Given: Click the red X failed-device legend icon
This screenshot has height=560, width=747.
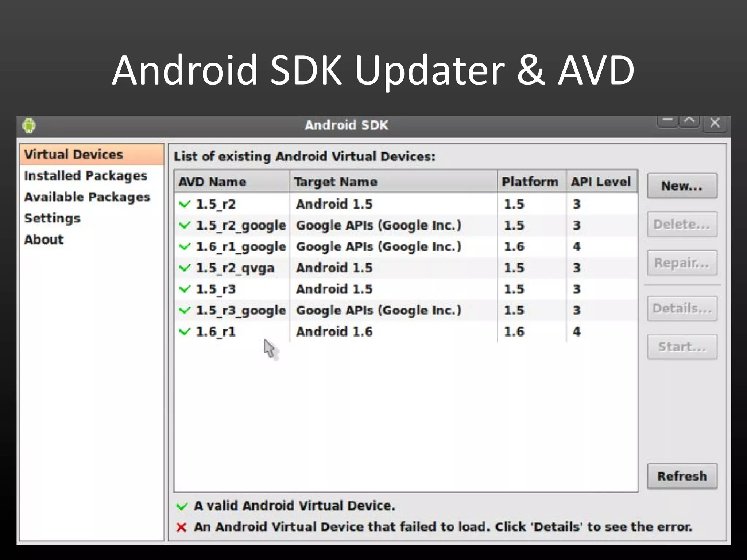Looking at the screenshot, I should point(181,527).
